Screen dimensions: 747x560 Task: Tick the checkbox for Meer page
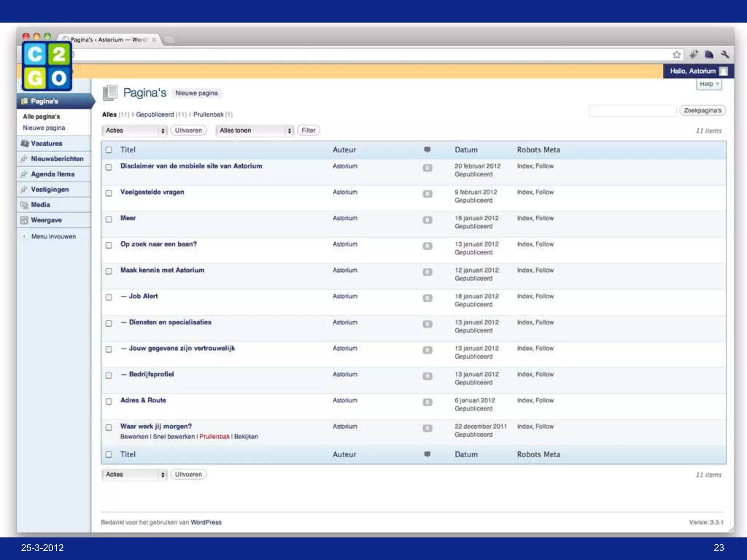coord(109,219)
